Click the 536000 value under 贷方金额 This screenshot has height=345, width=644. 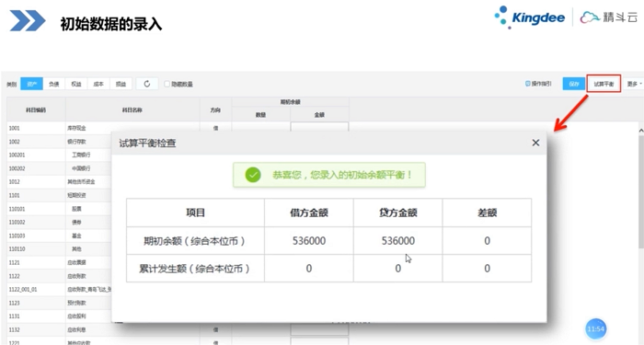coord(398,241)
